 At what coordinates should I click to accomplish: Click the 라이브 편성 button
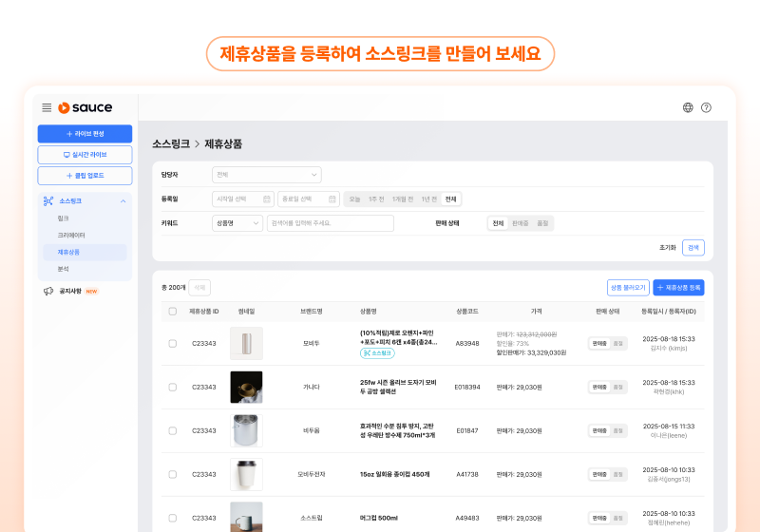pos(85,134)
